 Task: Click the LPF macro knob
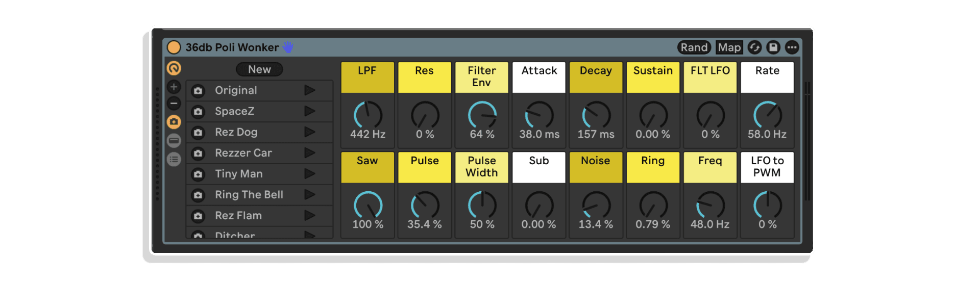pos(368,115)
